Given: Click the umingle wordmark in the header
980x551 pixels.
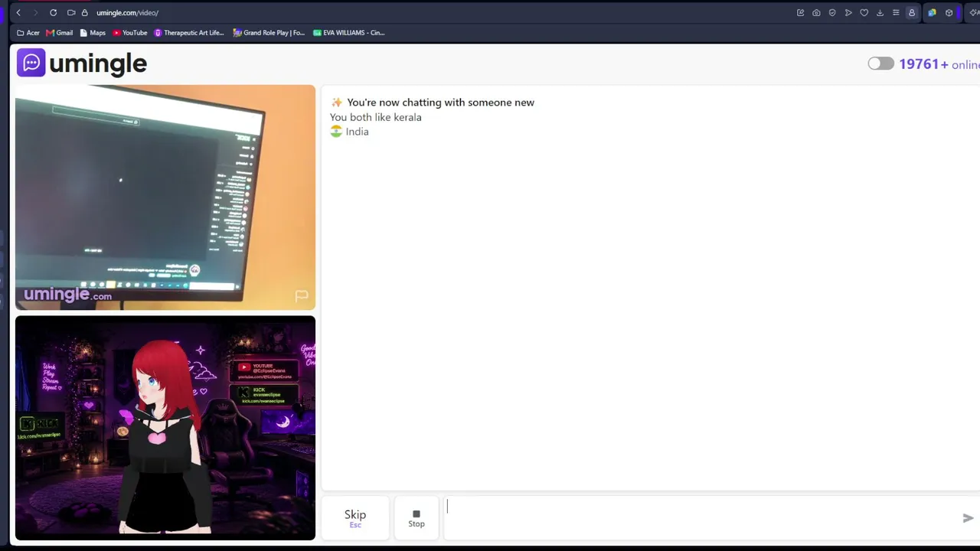Looking at the screenshot, I should pyautogui.click(x=98, y=64).
